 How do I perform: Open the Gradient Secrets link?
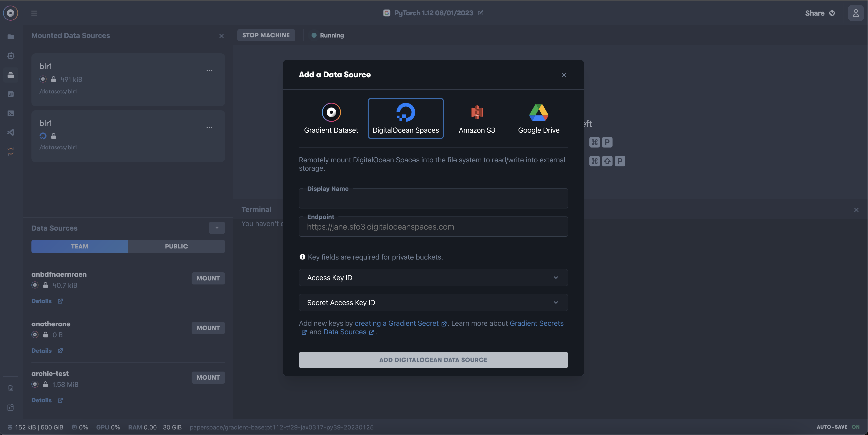[536, 323]
